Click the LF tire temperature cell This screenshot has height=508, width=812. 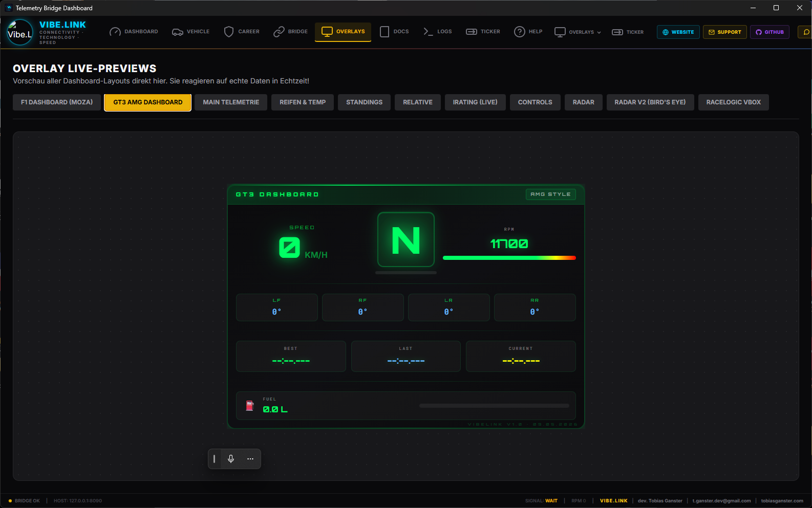277,307
